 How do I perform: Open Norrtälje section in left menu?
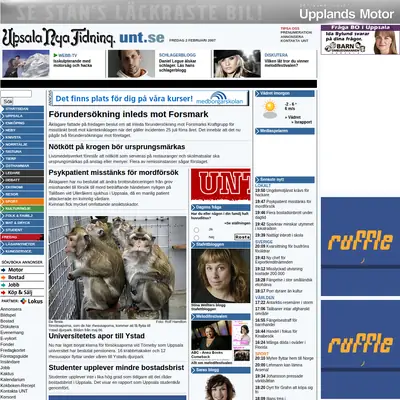click(22, 144)
